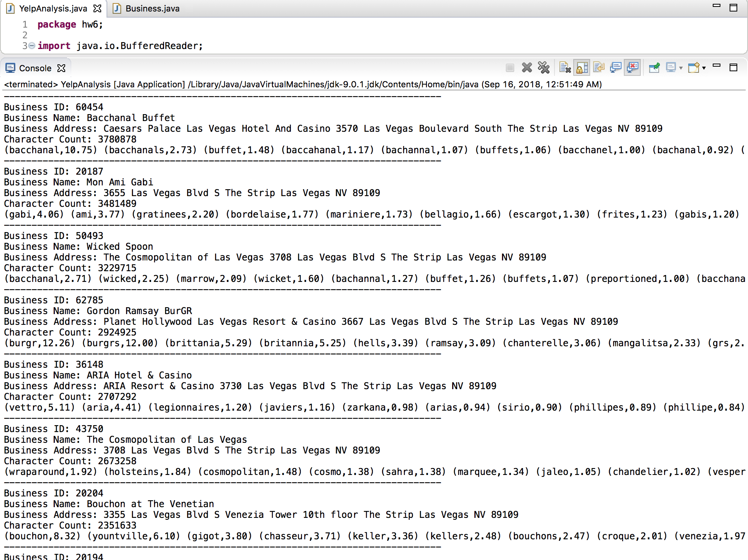Image resolution: width=748 pixels, height=560 pixels.
Task: Toggle Scroll Lock in Console
Action: point(582,68)
